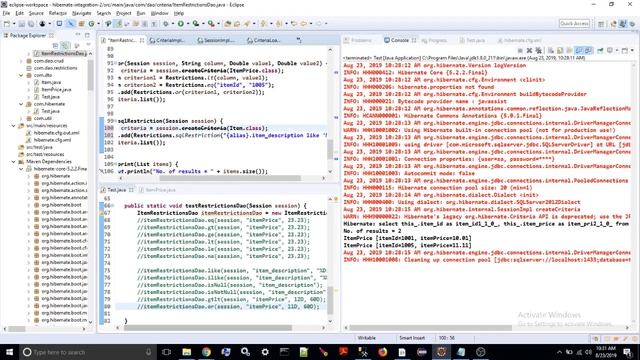Toggle Scroll Lock in Console toolbar
Viewport: 640px width, 360px height.
pyautogui.click(x=560, y=51)
